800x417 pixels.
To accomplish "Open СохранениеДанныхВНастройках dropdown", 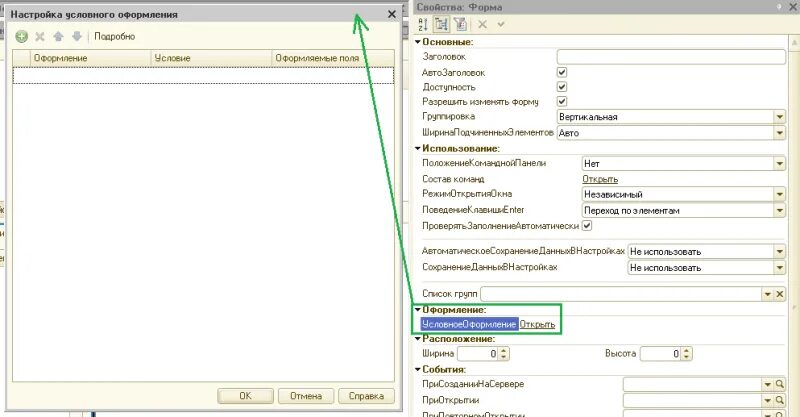I will 780,267.
